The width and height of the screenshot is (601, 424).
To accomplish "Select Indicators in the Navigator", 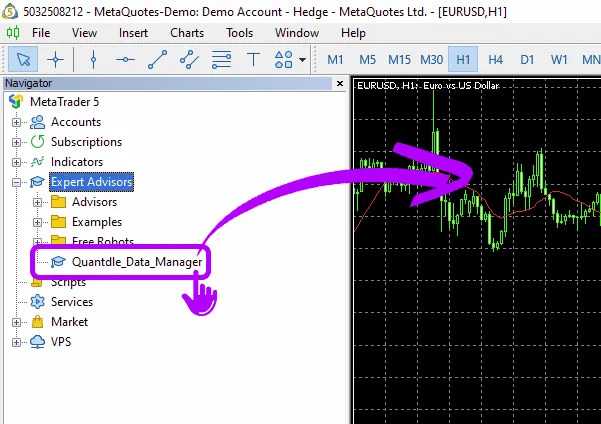I will coord(77,162).
